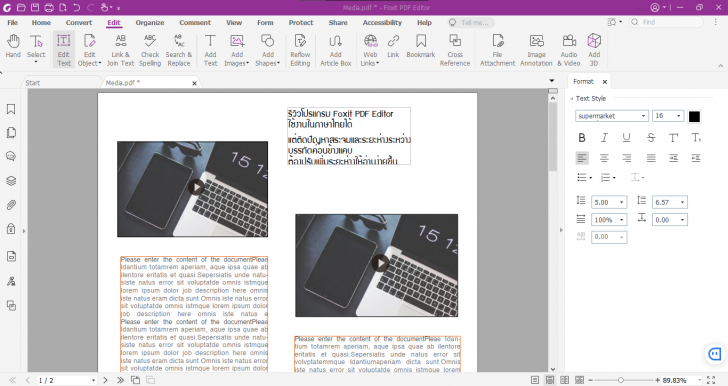Toggle Subscript formatting
The height and width of the screenshot is (386, 728).
[x=696, y=137]
